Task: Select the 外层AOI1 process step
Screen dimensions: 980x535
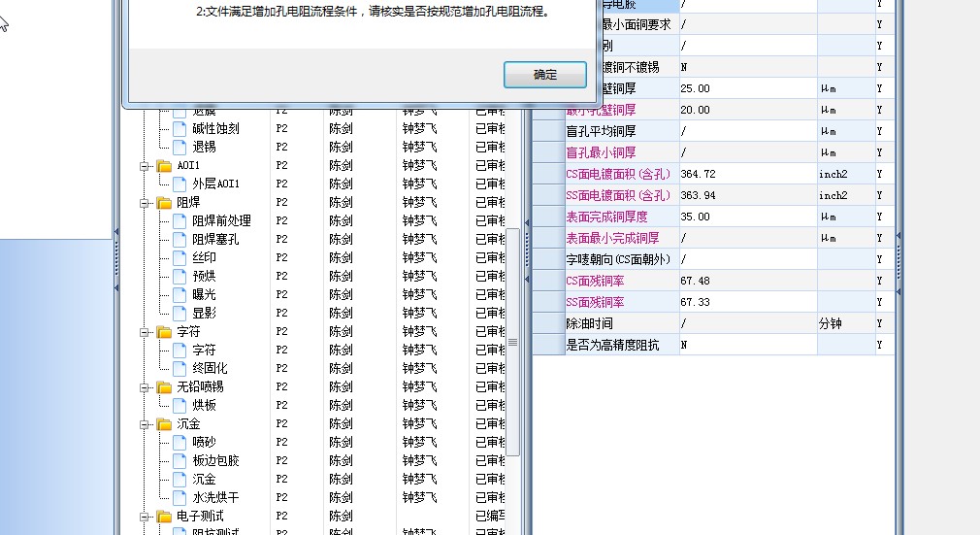Action: point(215,184)
